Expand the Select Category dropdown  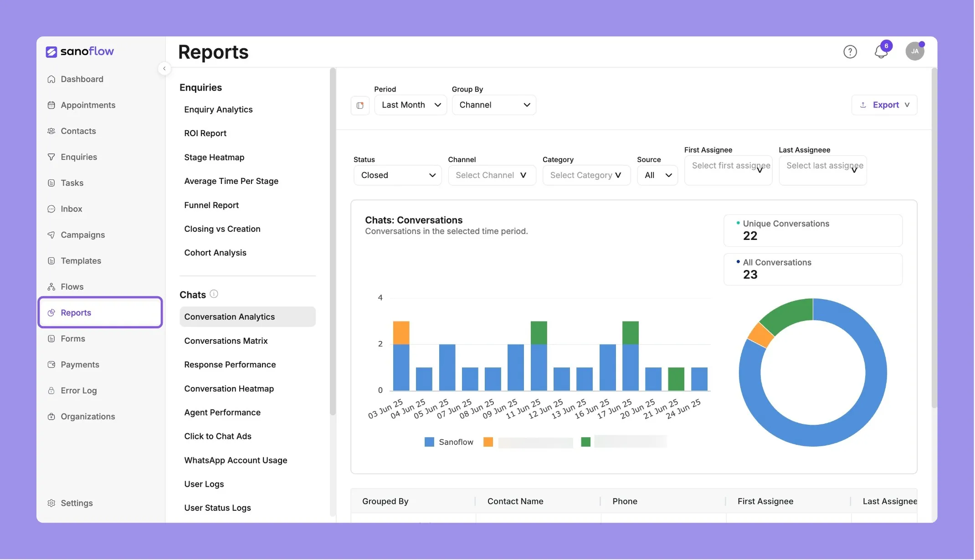(x=586, y=175)
